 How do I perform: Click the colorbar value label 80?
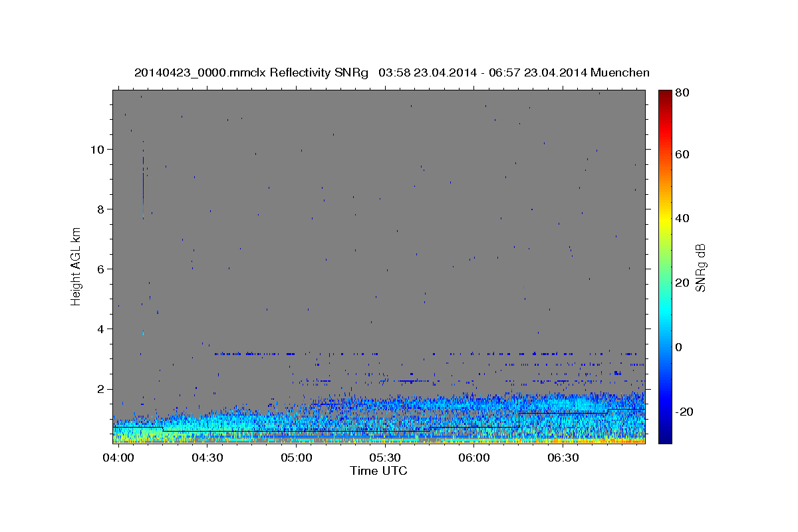(x=682, y=93)
